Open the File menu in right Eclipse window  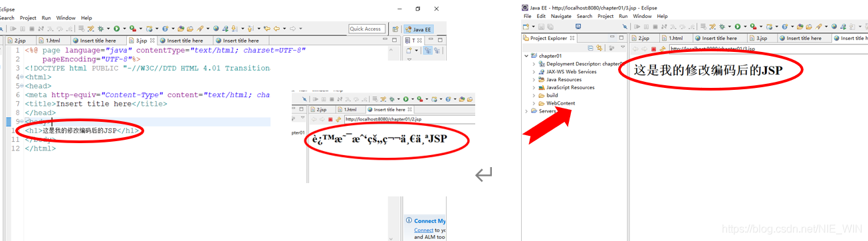528,16
